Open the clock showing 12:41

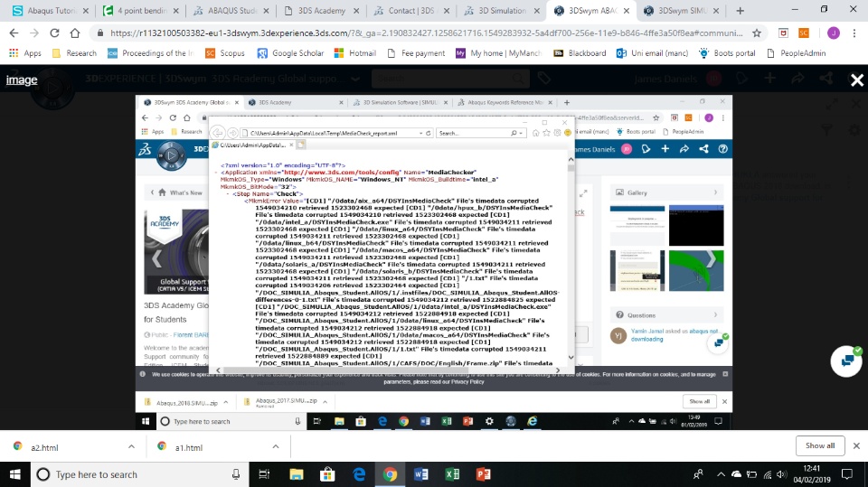[x=812, y=474]
